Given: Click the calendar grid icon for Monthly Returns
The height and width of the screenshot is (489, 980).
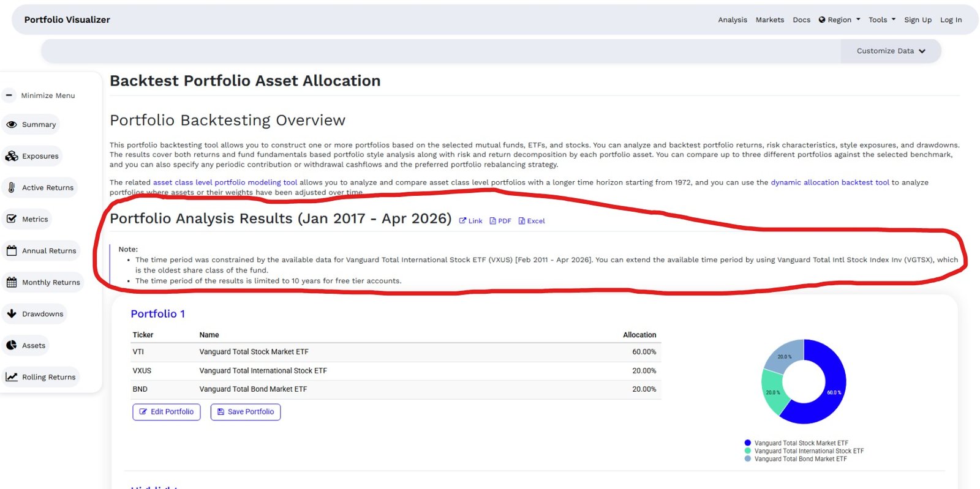Looking at the screenshot, I should (12, 282).
